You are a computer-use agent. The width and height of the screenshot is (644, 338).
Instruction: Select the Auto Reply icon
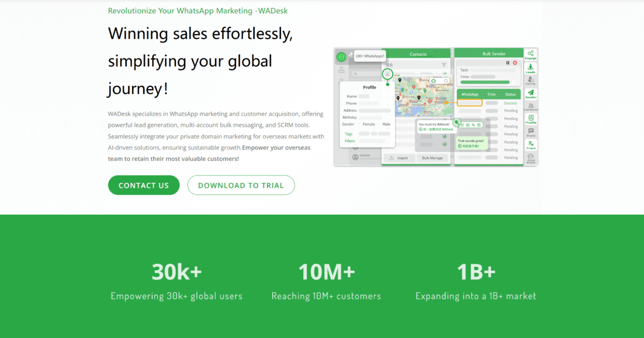tap(531, 158)
